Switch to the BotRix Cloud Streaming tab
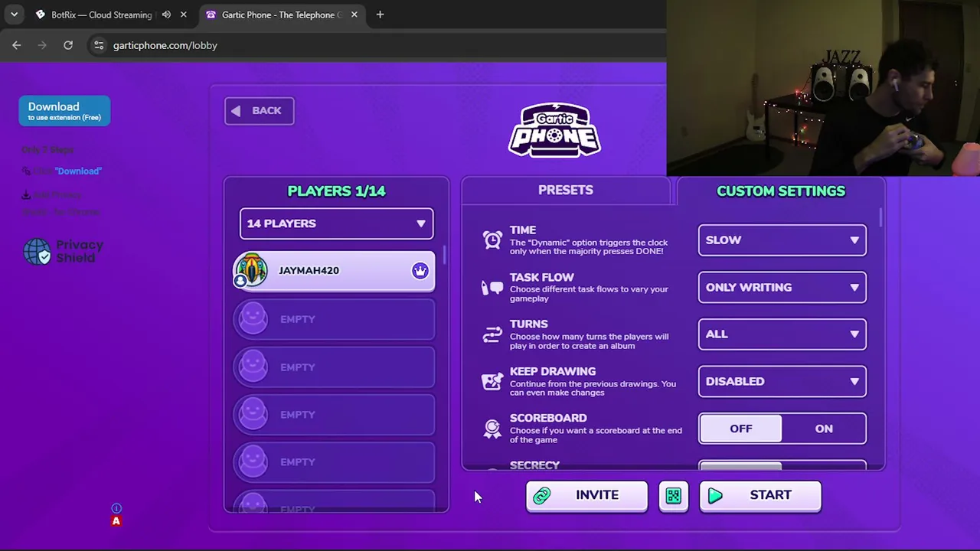This screenshot has height=551, width=980. coord(101,15)
